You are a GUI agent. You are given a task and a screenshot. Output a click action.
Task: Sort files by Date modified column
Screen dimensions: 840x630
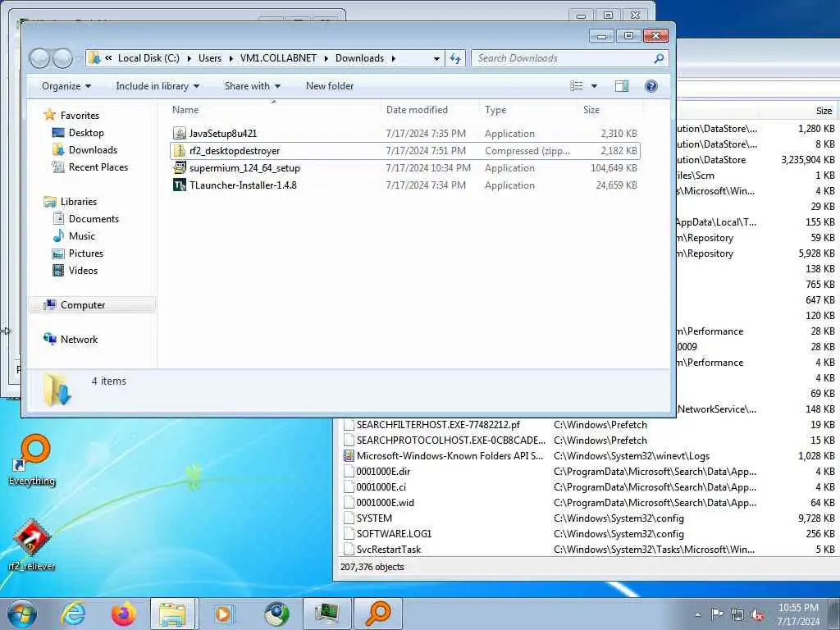click(417, 110)
